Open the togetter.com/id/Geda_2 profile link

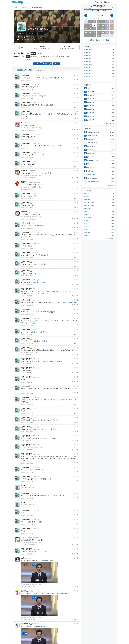(x=38, y=37)
